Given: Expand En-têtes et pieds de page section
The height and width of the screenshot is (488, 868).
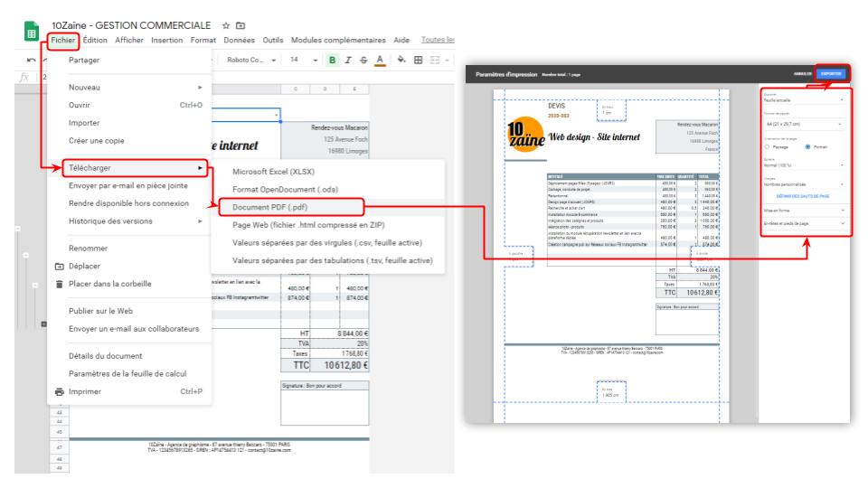Looking at the screenshot, I should 803,223.
